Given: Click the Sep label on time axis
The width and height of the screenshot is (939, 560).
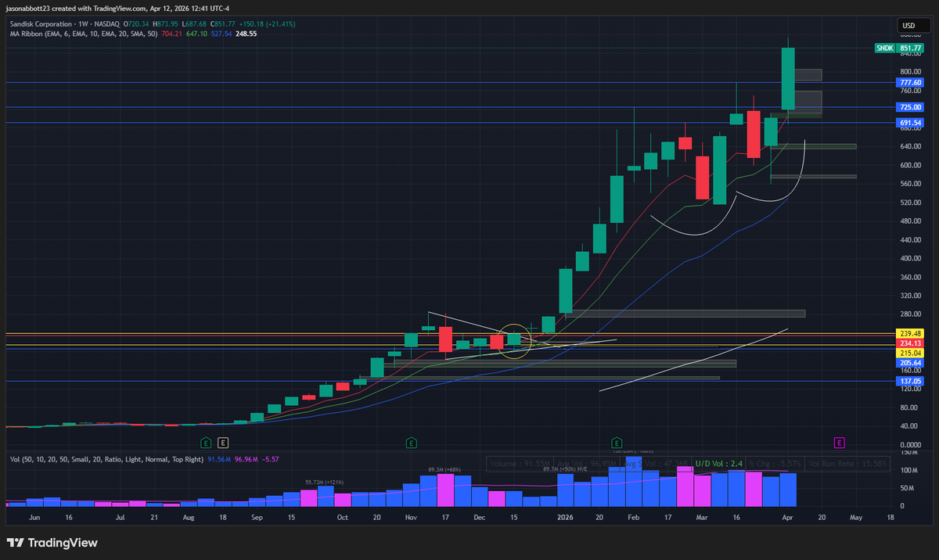Looking at the screenshot, I should pos(257,517).
